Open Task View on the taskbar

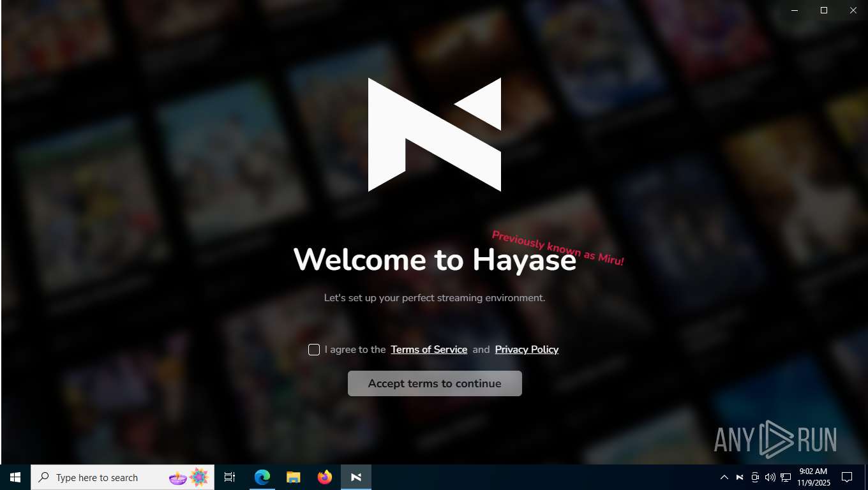[x=230, y=477]
